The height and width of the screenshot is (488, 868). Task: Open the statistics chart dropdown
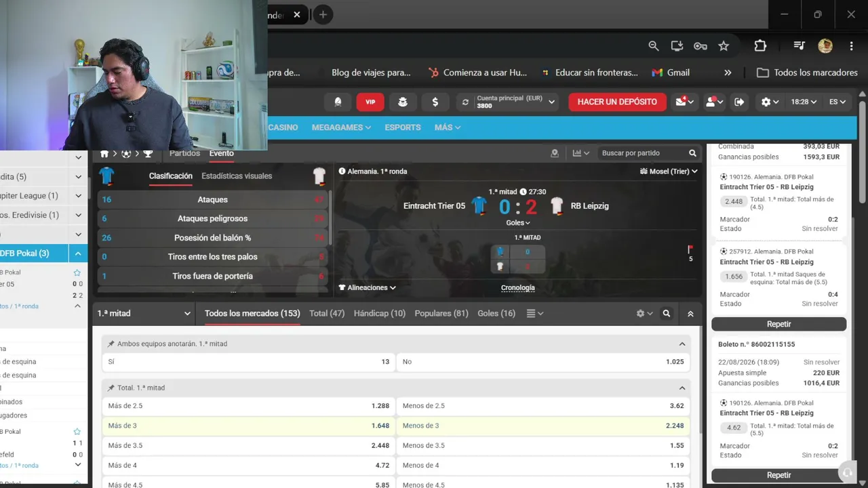(x=581, y=153)
